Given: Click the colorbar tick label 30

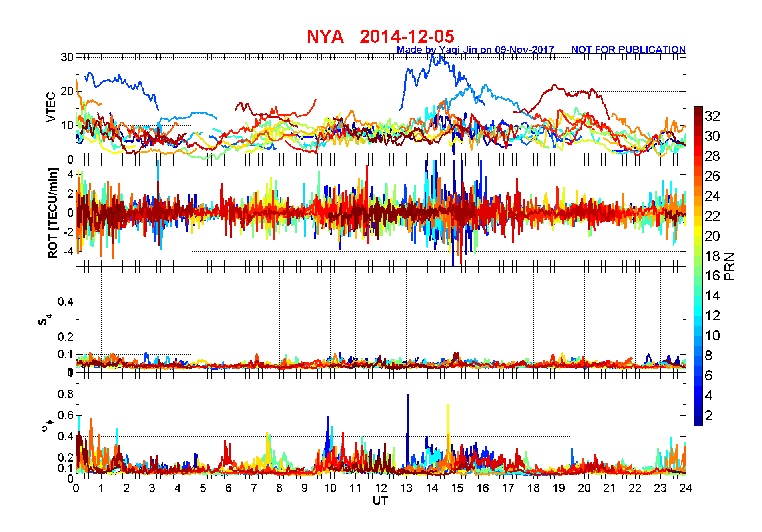Looking at the screenshot, I should click(x=712, y=136).
